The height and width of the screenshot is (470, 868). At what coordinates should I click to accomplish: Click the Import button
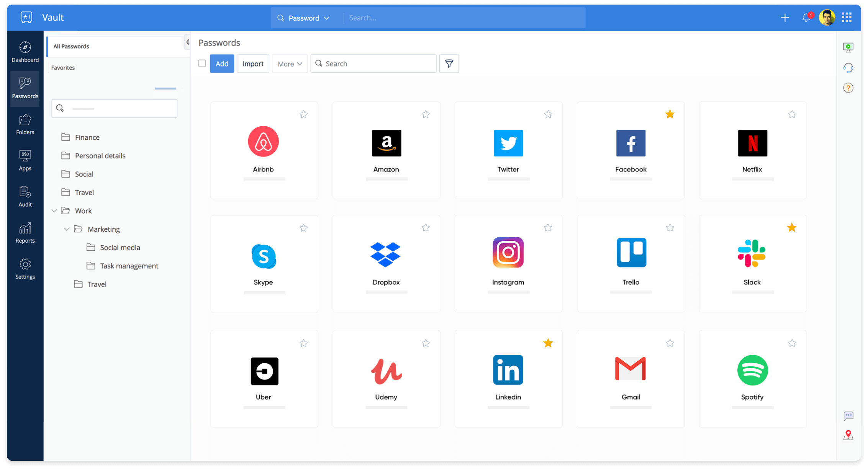pyautogui.click(x=252, y=64)
